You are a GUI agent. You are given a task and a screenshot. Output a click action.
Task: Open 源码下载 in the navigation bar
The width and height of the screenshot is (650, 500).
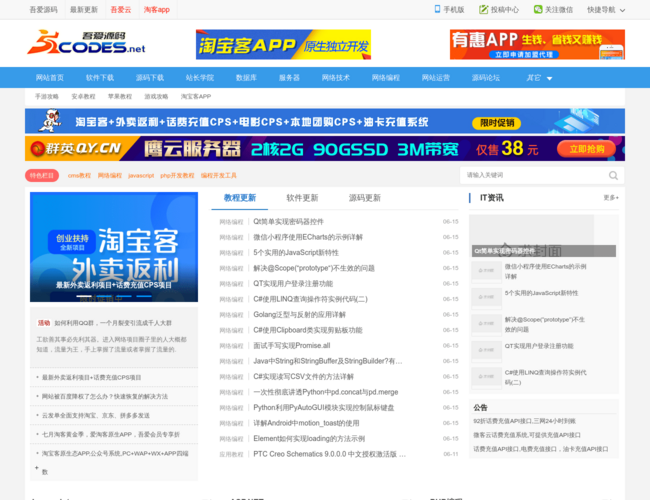[x=150, y=78]
